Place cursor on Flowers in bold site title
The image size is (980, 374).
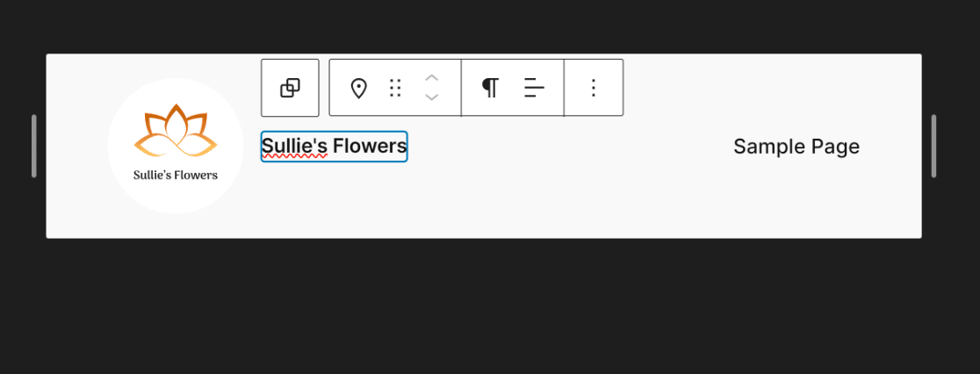[370, 146]
